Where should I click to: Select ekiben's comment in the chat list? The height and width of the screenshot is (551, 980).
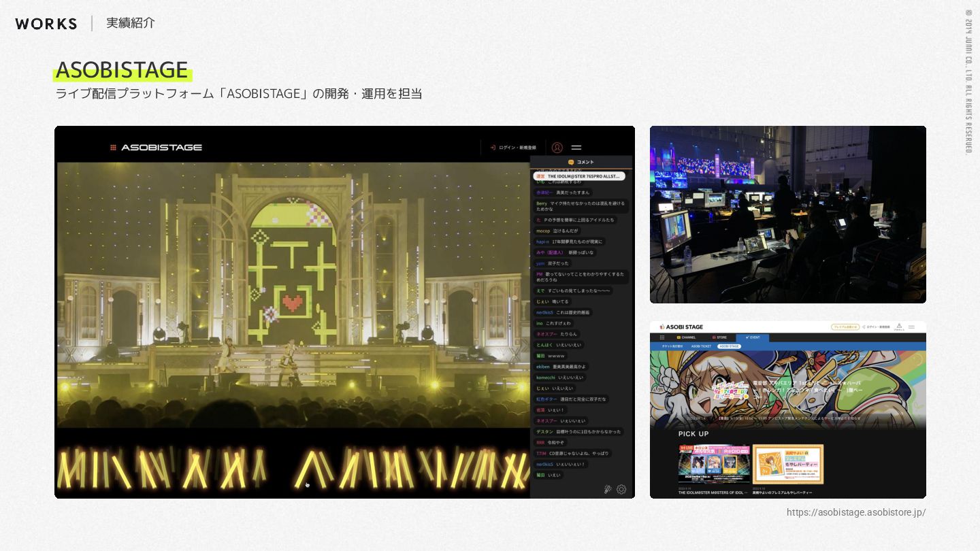tap(561, 367)
